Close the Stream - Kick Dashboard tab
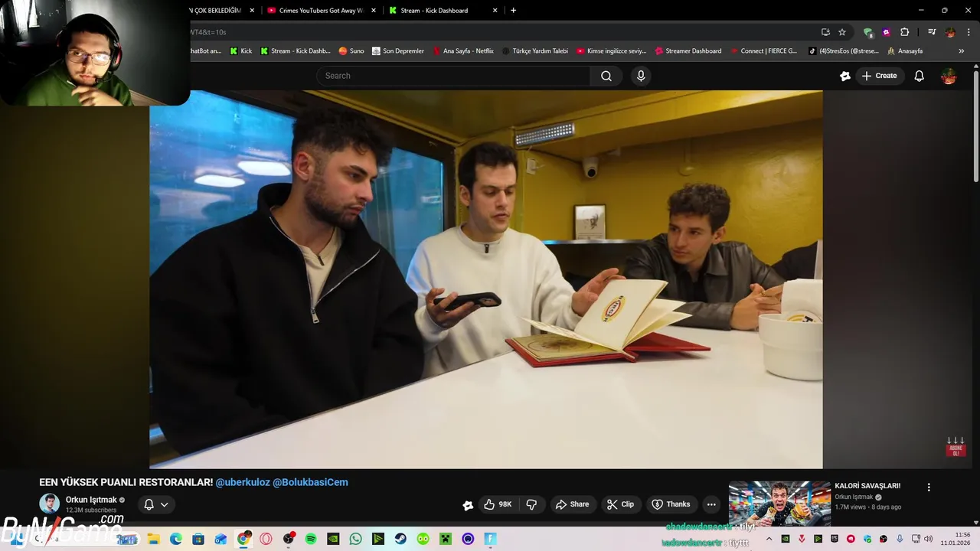 (x=495, y=11)
